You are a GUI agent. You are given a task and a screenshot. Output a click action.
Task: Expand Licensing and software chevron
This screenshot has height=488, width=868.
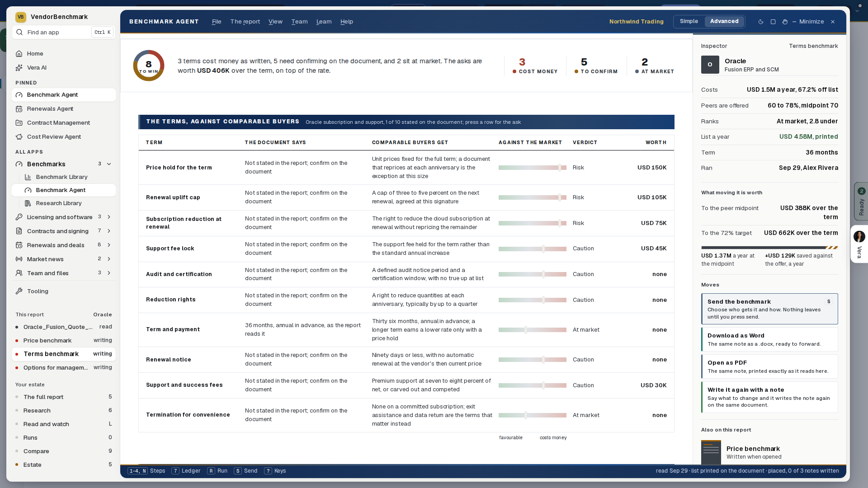109,217
